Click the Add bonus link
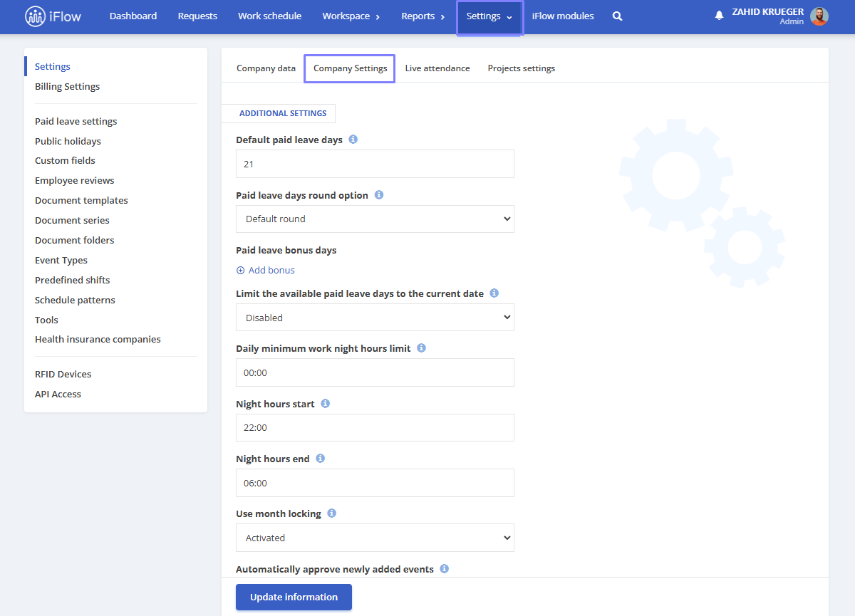This screenshot has width=855, height=616. [271, 271]
